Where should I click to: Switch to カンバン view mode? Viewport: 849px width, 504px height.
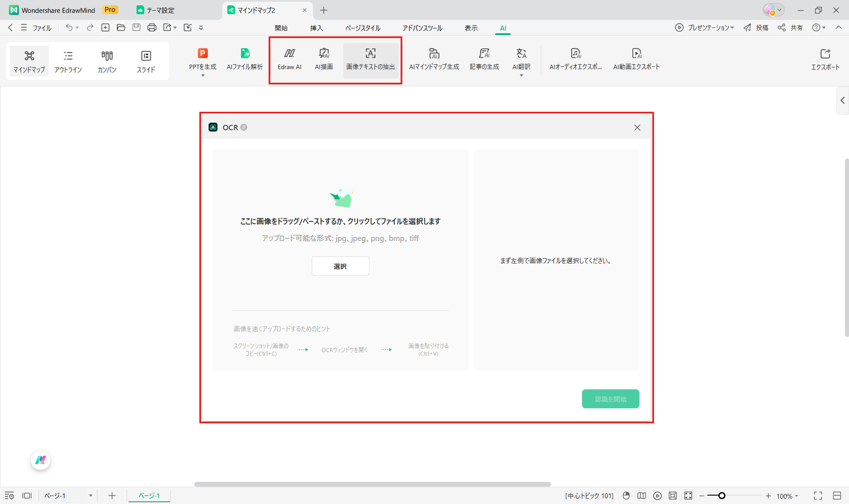(107, 61)
